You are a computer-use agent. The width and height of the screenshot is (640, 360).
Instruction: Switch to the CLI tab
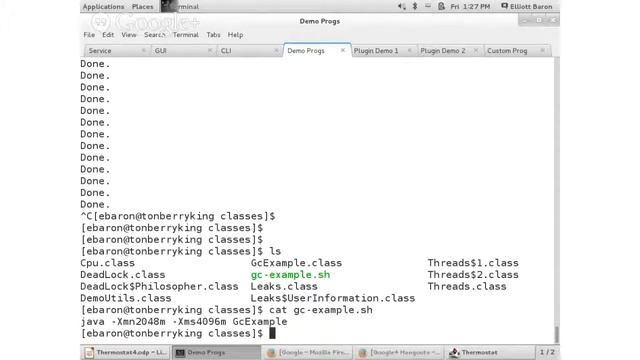[250, 51]
